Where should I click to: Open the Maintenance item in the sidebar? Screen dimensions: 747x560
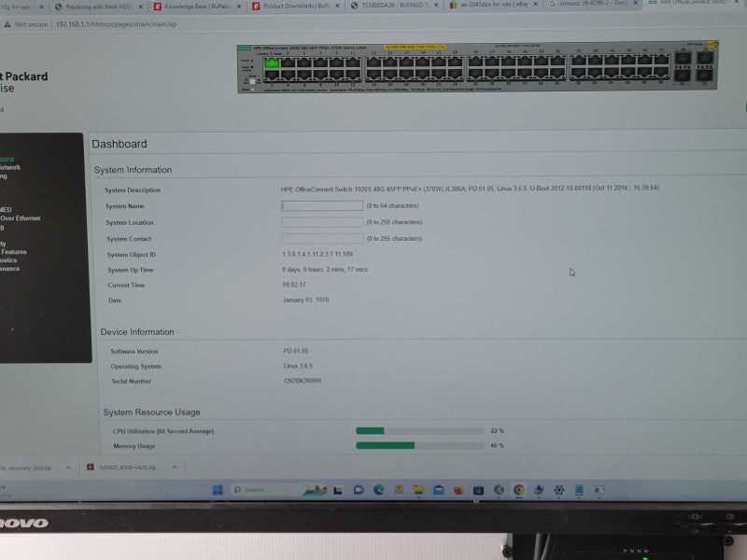click(10, 269)
